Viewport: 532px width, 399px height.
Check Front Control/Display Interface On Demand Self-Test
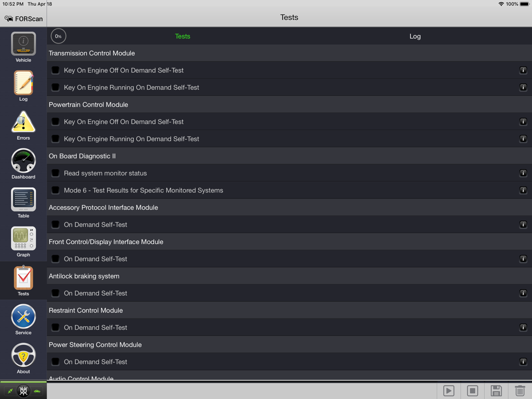pyautogui.click(x=55, y=259)
